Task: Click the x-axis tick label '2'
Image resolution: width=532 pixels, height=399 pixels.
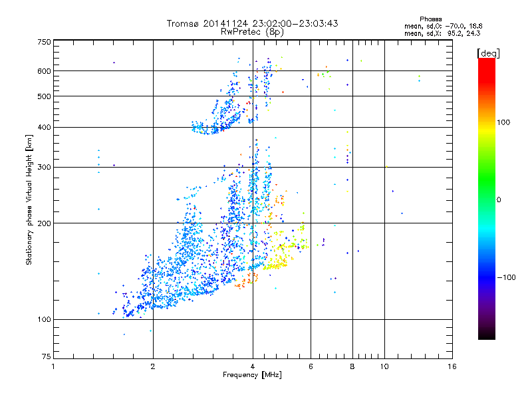Action: click(153, 366)
